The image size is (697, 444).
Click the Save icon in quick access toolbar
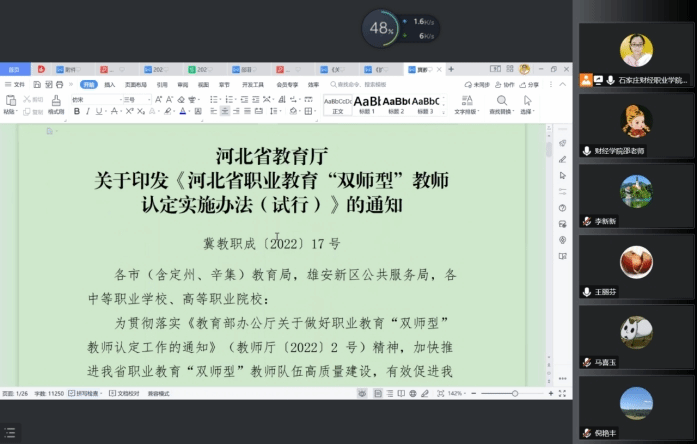[x=37, y=84]
